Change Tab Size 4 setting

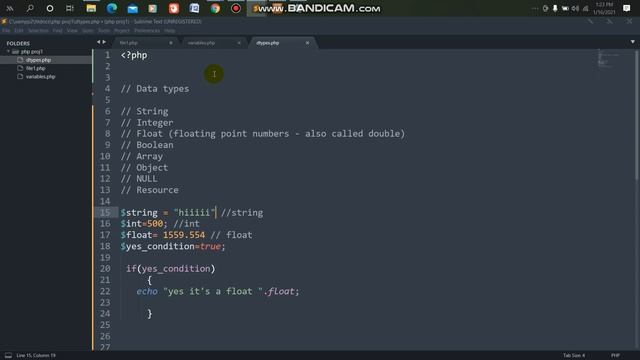[574, 356]
